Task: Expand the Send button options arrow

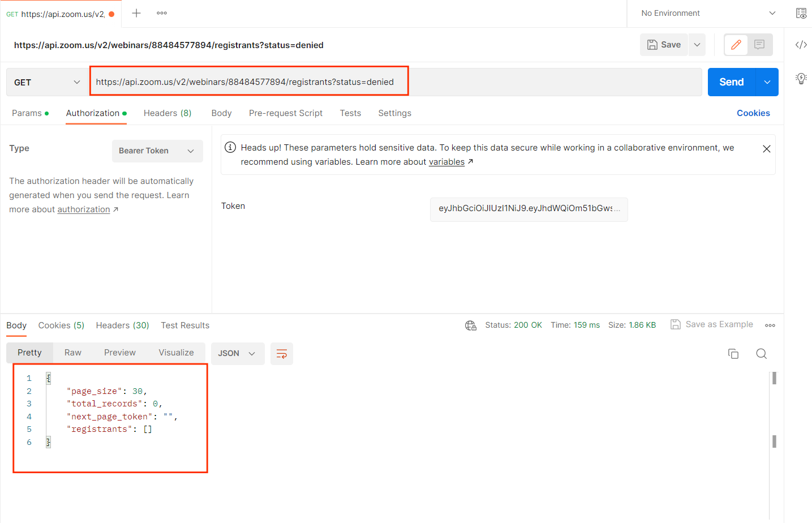Action: coord(767,82)
